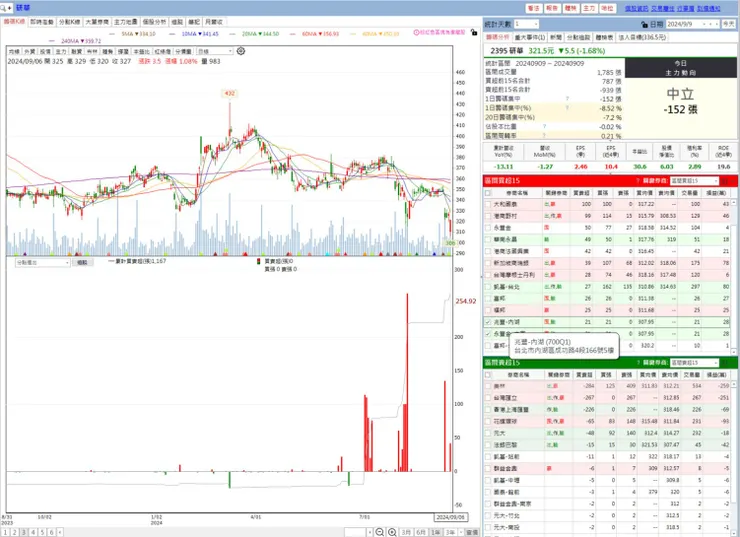Go to chart page 6
740x537 pixels.
pos(51,532)
